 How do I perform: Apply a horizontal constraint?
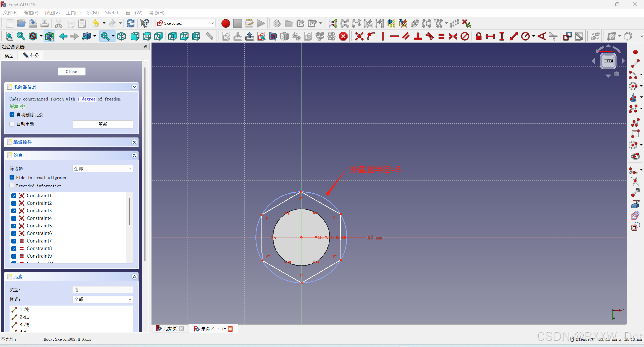394,36
